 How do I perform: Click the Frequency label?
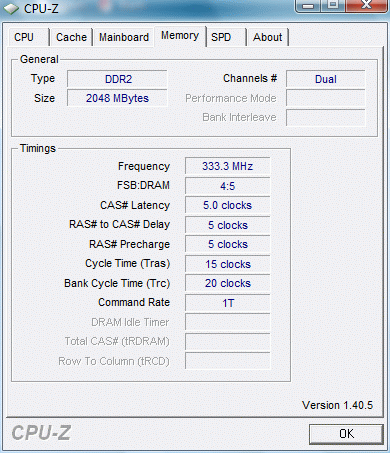point(144,166)
